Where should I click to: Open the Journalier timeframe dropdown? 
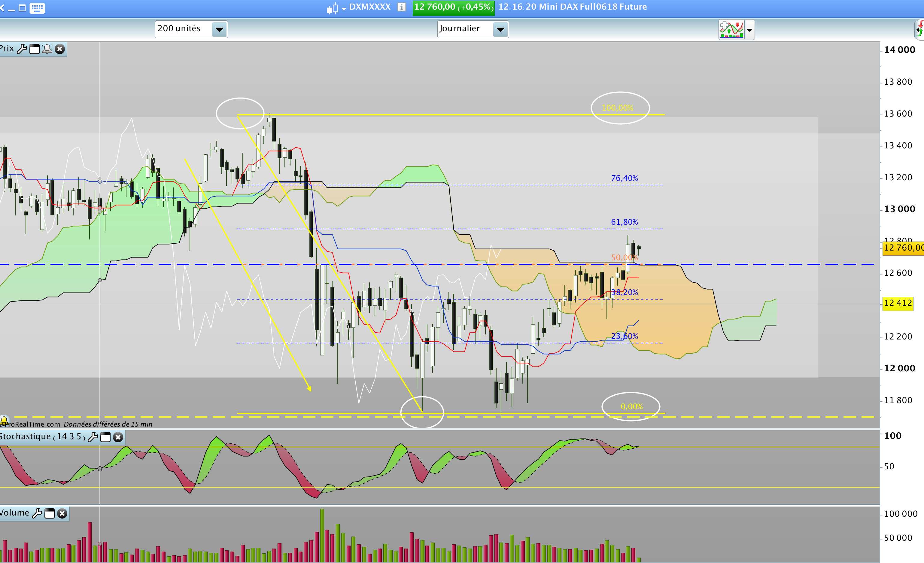[500, 29]
